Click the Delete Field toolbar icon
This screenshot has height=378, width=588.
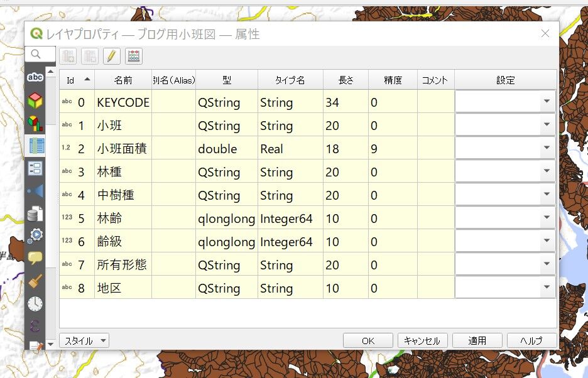pyautogui.click(x=90, y=57)
